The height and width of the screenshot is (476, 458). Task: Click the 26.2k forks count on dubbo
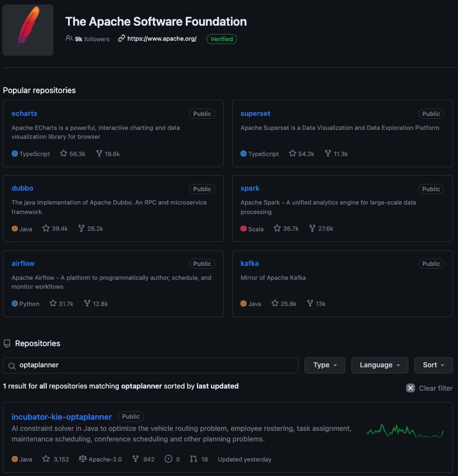point(95,229)
